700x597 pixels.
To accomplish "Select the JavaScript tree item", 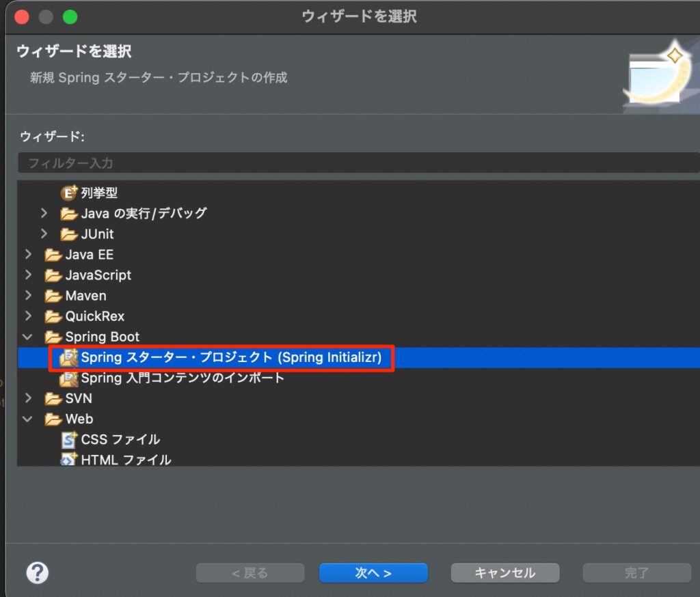I will [x=98, y=275].
